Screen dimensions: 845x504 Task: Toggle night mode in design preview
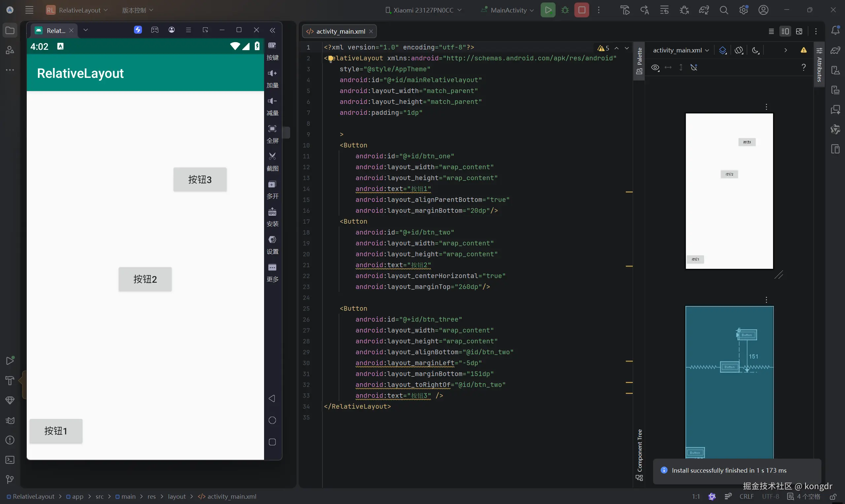click(x=755, y=50)
